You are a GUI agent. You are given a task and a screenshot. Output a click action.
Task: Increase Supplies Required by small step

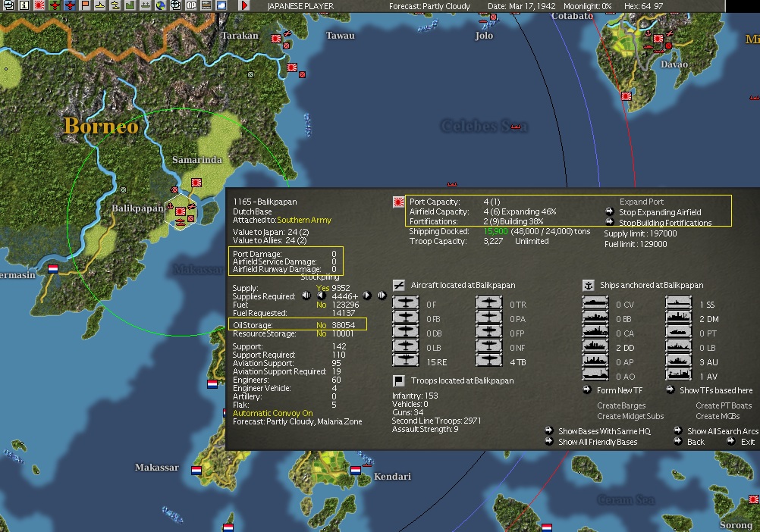(367, 296)
